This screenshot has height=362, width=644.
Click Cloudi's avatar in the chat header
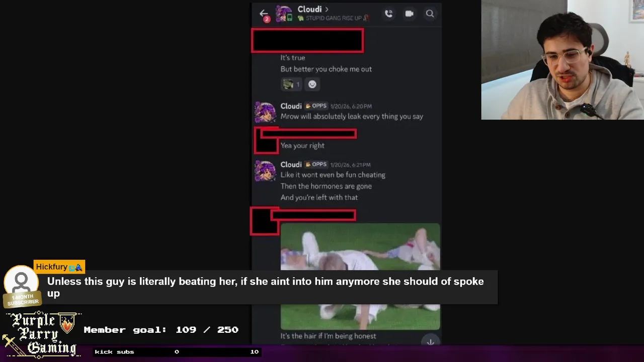[284, 14]
